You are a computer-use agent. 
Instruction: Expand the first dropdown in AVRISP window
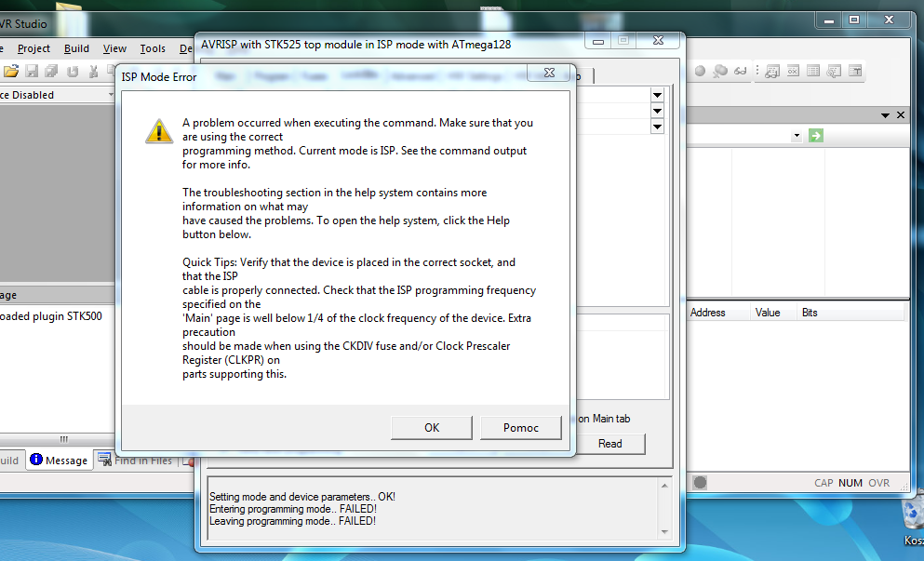[x=657, y=95]
